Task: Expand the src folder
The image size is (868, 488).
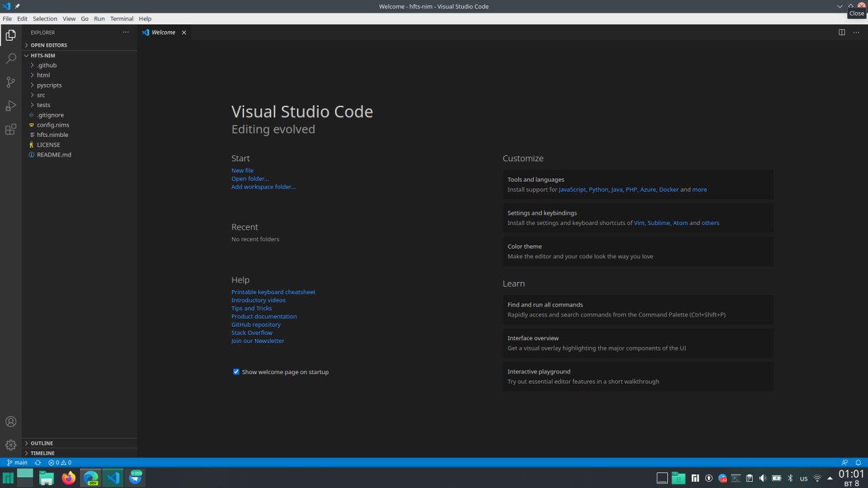Action: 80,95
